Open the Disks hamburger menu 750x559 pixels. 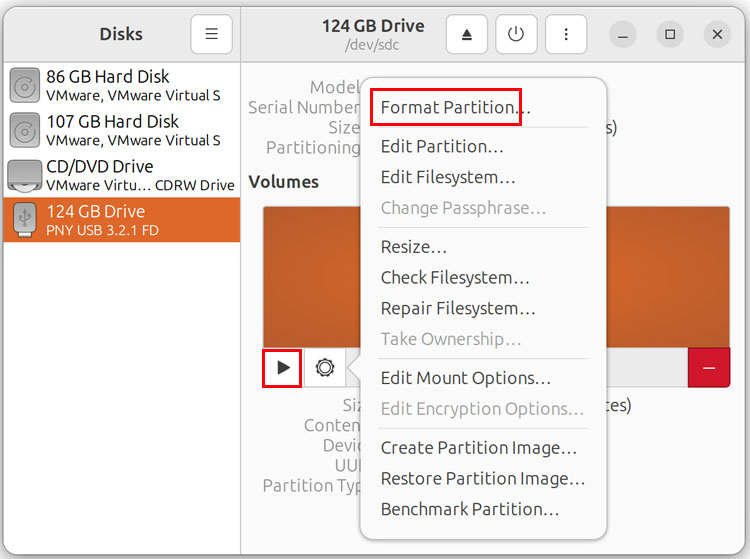211,34
